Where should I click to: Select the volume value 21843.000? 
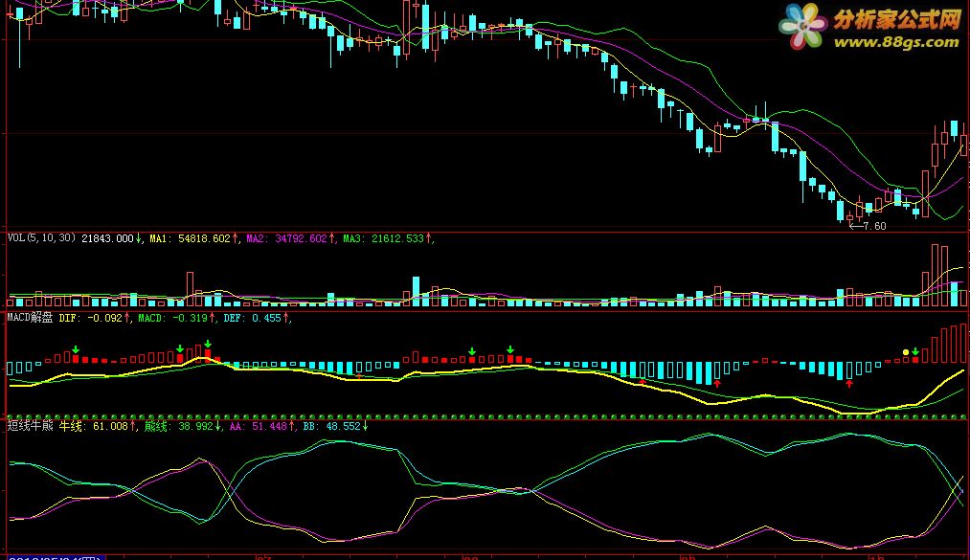tap(107, 238)
